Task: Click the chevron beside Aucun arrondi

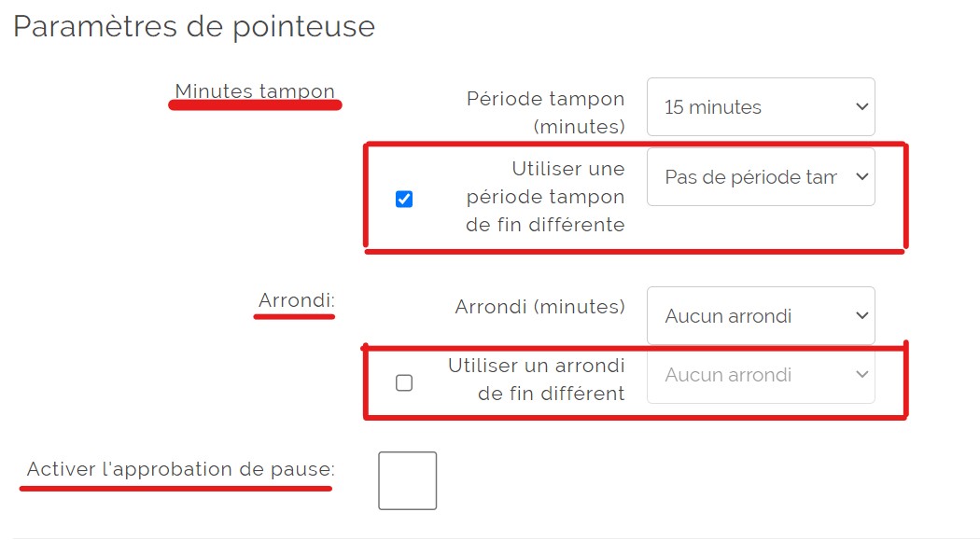Action: (861, 315)
